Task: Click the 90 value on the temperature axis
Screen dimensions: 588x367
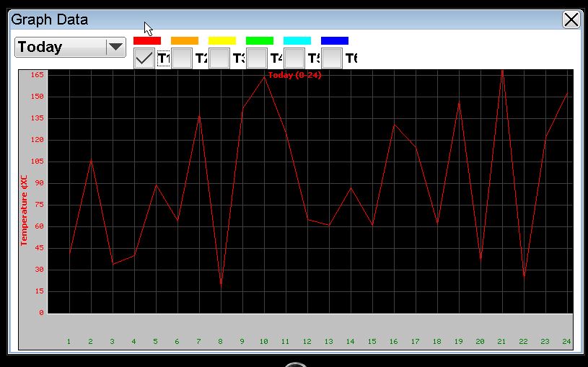Action: click(x=40, y=183)
